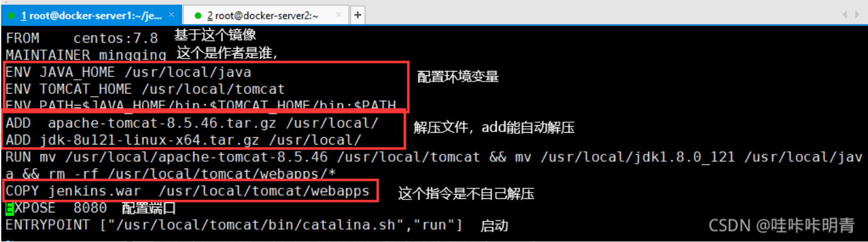Click the 'MAINTAINER mingqing' line
Screen dimensions: 868x242
coord(86,55)
